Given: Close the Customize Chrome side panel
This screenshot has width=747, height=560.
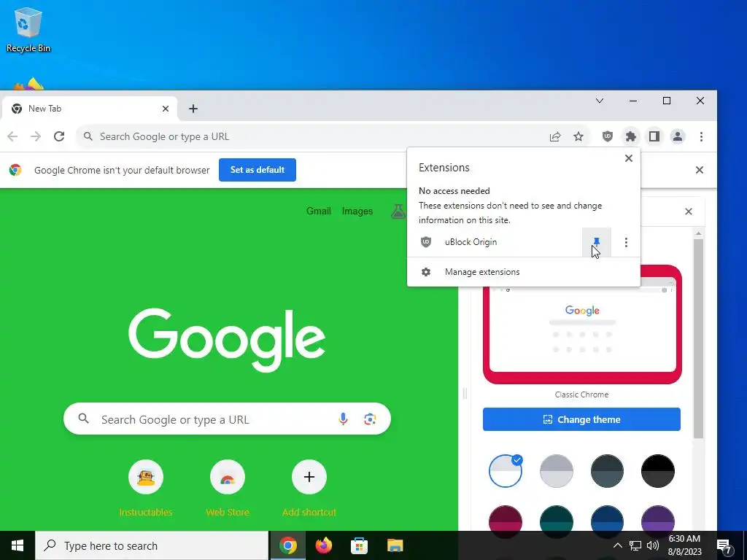Looking at the screenshot, I should (x=689, y=211).
